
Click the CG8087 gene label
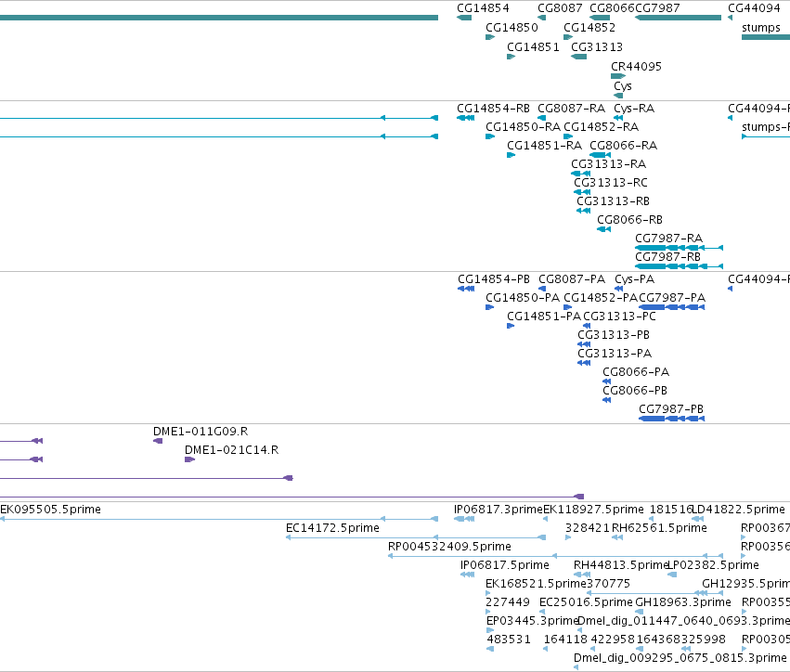(560, 8)
